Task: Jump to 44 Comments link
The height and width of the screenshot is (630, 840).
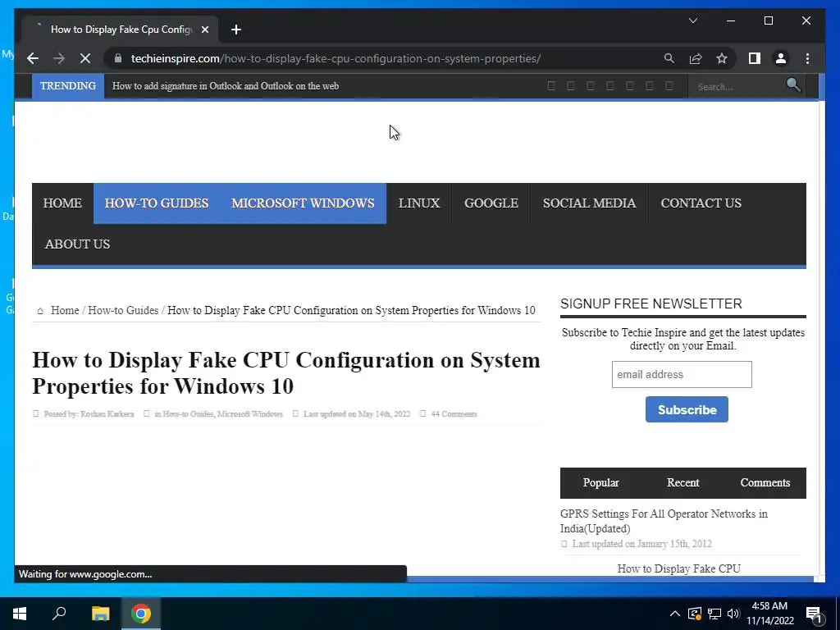Action: (x=454, y=413)
